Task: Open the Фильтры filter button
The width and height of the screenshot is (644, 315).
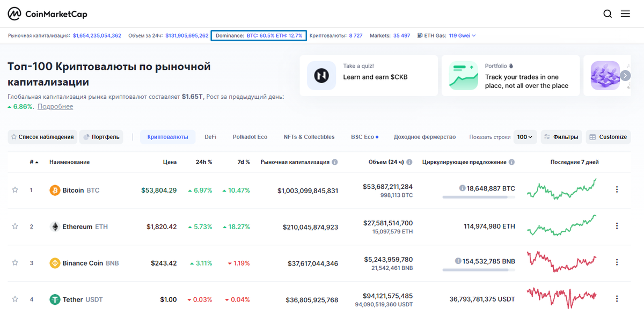Action: (x=561, y=137)
